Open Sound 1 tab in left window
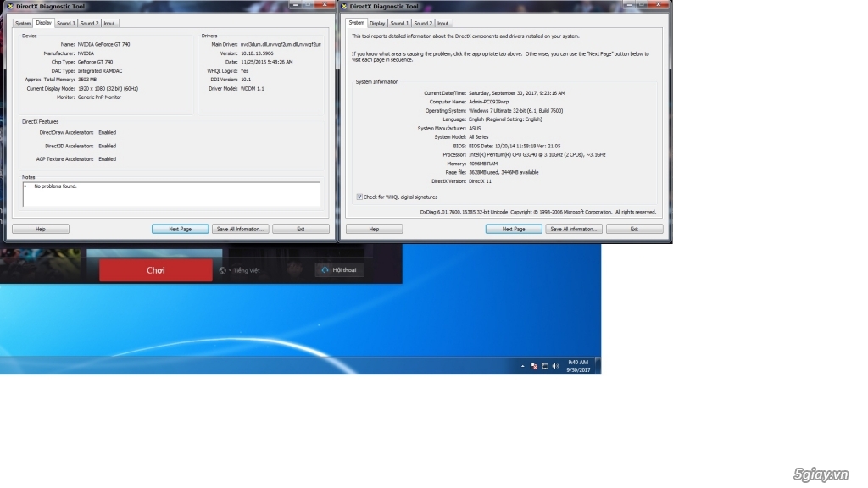The width and height of the screenshot is (868, 488). click(65, 24)
